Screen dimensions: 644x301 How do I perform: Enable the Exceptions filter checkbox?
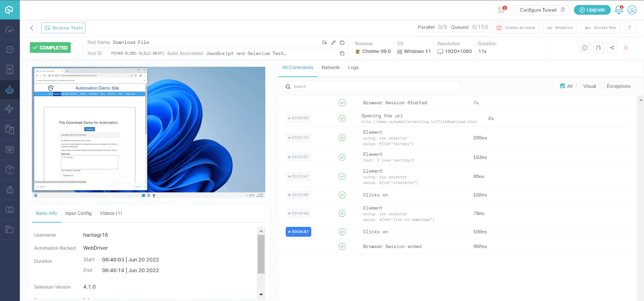602,86
